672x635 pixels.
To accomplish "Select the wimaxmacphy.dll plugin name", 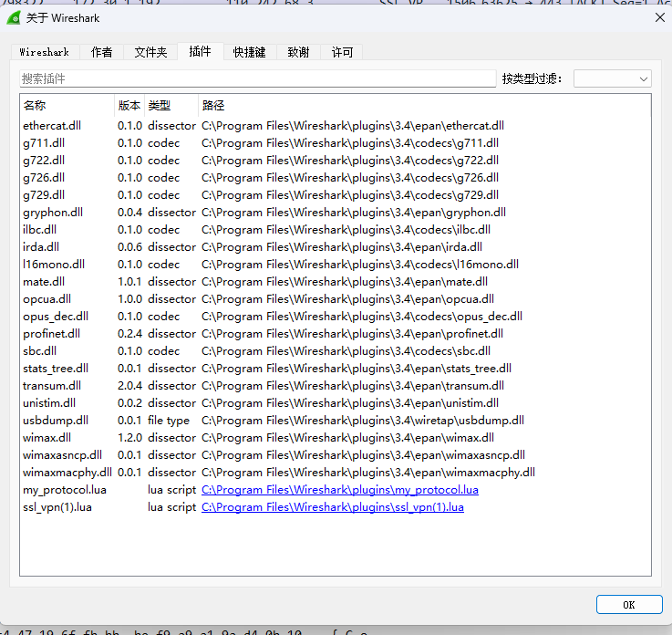I will pyautogui.click(x=67, y=473).
